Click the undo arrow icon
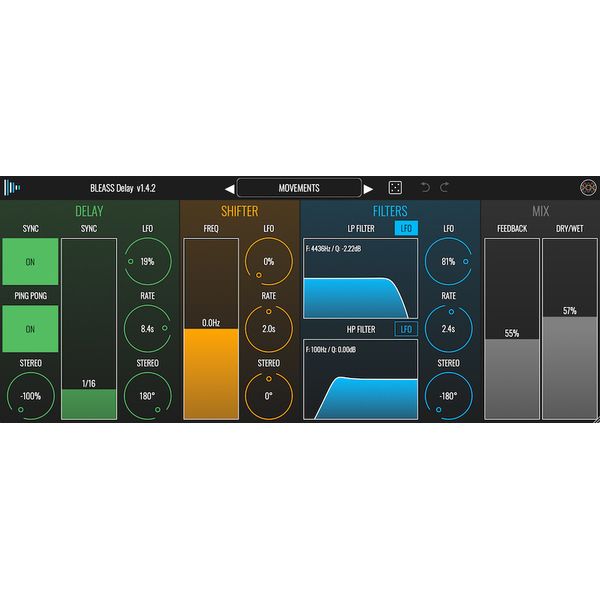The height and width of the screenshot is (600, 600). (x=425, y=188)
